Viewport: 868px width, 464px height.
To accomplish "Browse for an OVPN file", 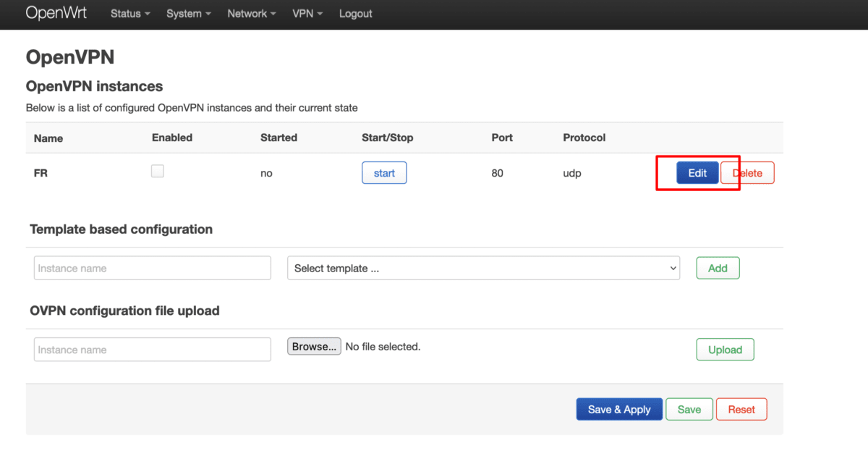I will click(314, 347).
